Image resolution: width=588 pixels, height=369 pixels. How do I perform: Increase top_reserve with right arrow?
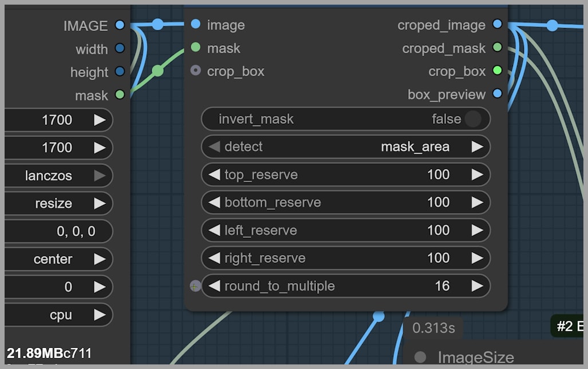click(477, 175)
